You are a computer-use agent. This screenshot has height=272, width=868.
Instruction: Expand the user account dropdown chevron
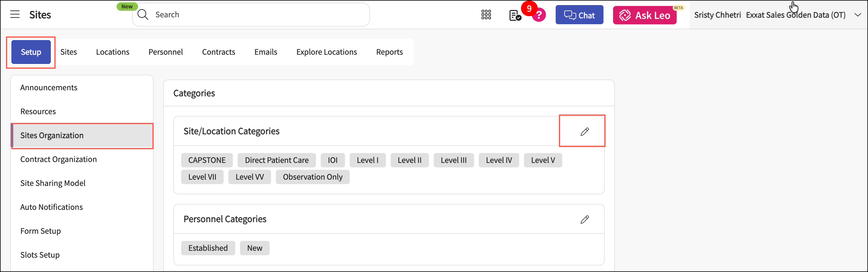(858, 15)
